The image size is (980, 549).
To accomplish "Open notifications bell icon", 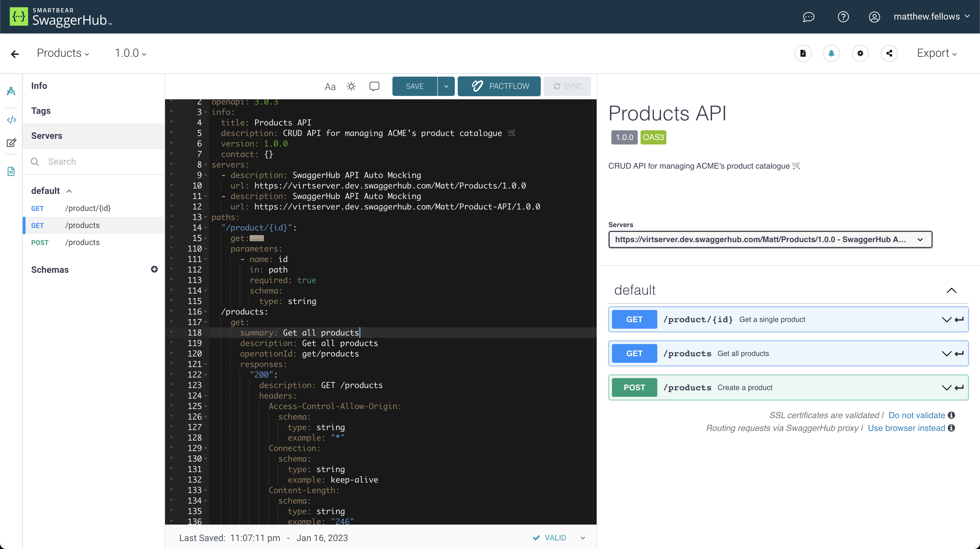I will pyautogui.click(x=832, y=53).
